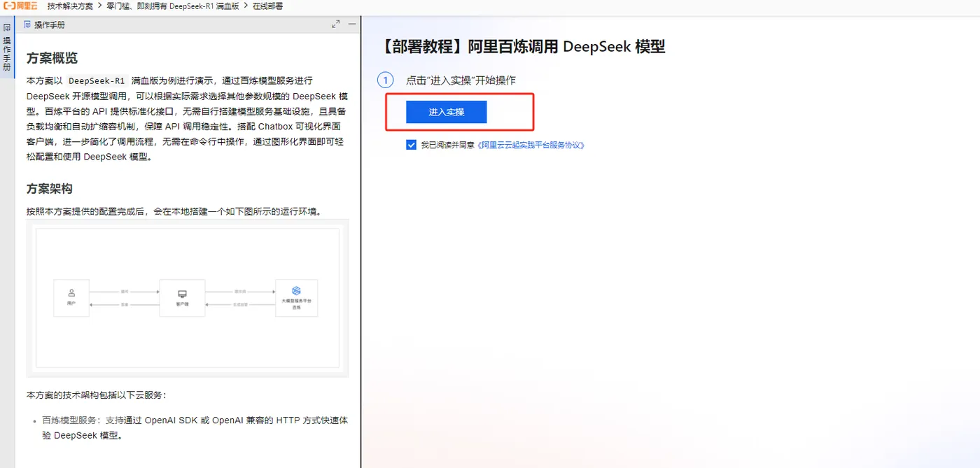Click the 操作手册 title text in the panel header
Image resolution: width=980 pixels, height=468 pixels.
coord(50,24)
